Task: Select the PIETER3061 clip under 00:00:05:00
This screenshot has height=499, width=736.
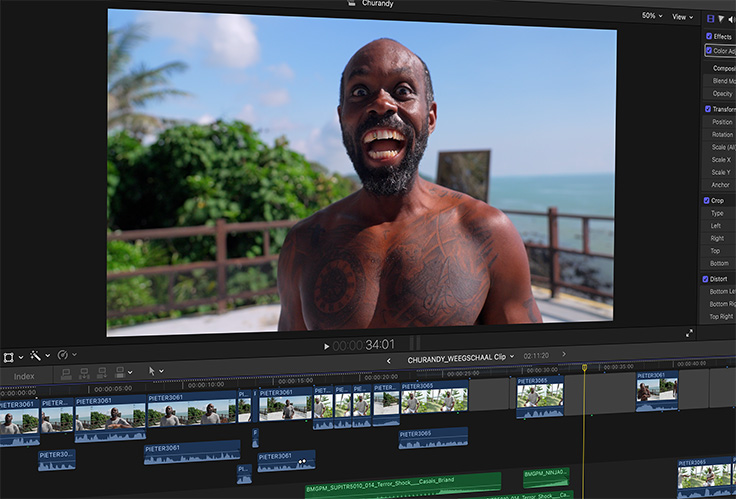Action: point(110,419)
